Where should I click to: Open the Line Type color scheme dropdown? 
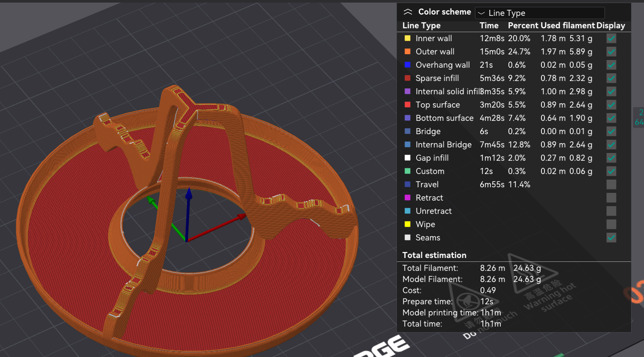[x=540, y=13]
